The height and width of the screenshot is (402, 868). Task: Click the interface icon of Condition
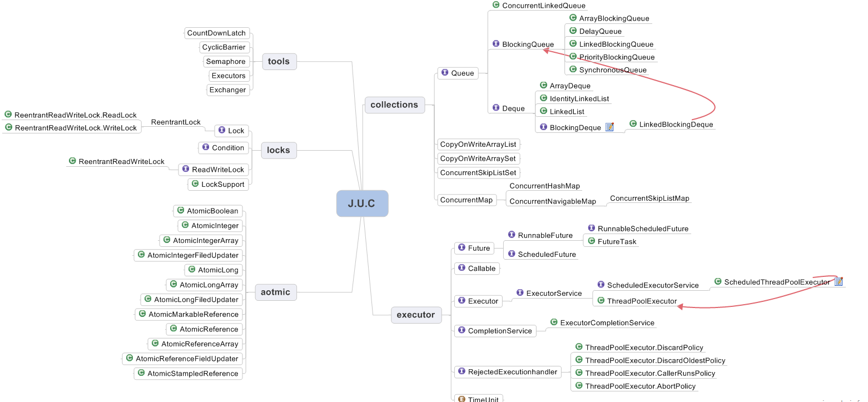[206, 147]
